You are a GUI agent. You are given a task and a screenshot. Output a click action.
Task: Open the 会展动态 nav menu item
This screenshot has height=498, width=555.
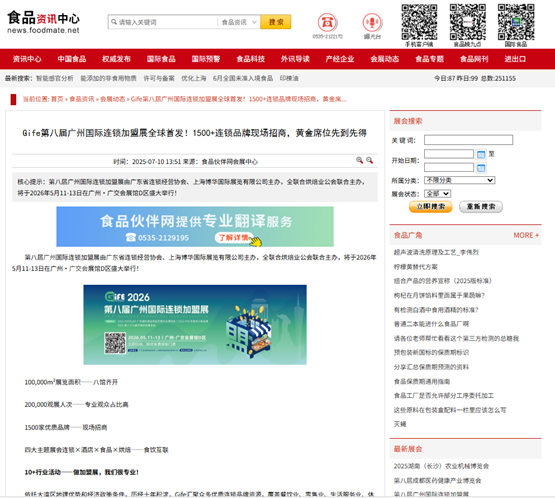pyautogui.click(x=385, y=59)
